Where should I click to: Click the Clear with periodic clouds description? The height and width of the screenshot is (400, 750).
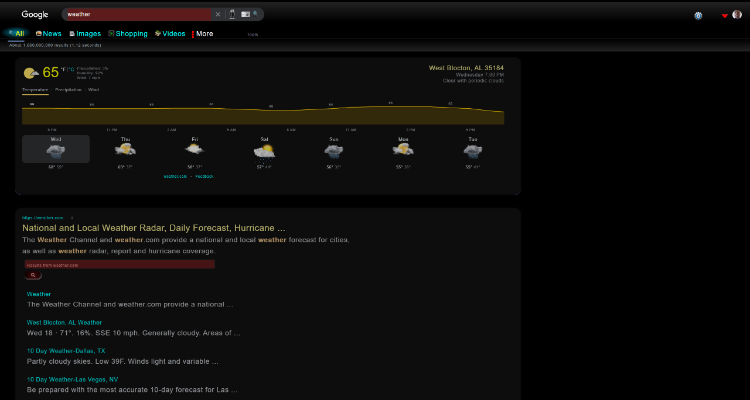tap(473, 81)
